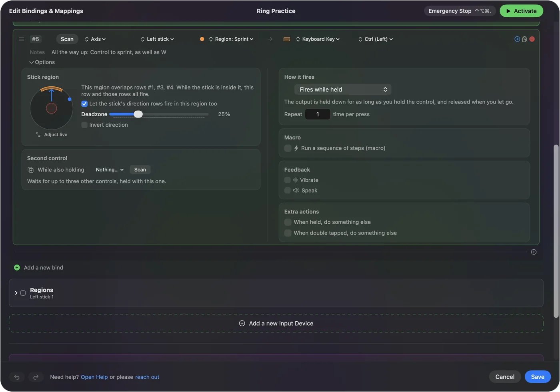The width and height of the screenshot is (560, 392).
Task: Click the Deadzone slider handle
Action: click(138, 114)
